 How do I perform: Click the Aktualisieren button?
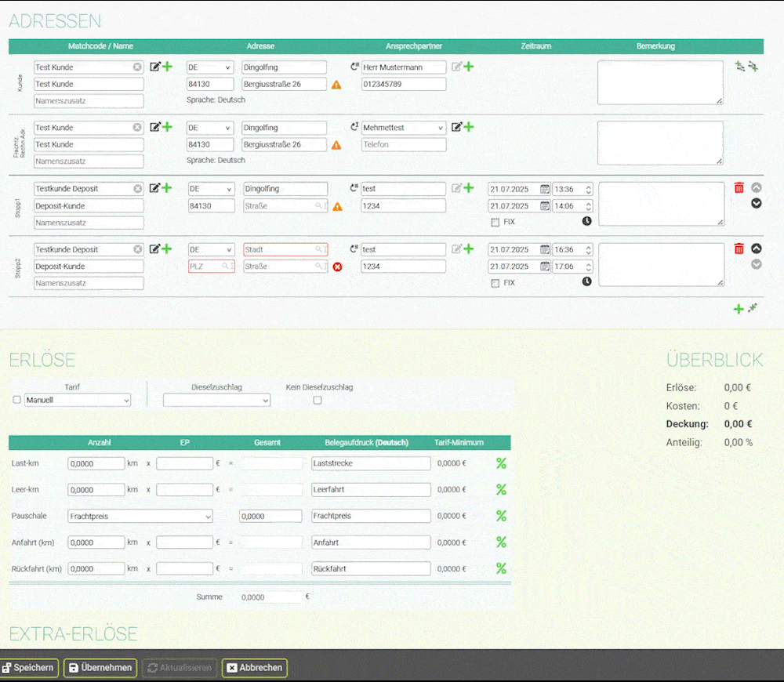[180, 668]
